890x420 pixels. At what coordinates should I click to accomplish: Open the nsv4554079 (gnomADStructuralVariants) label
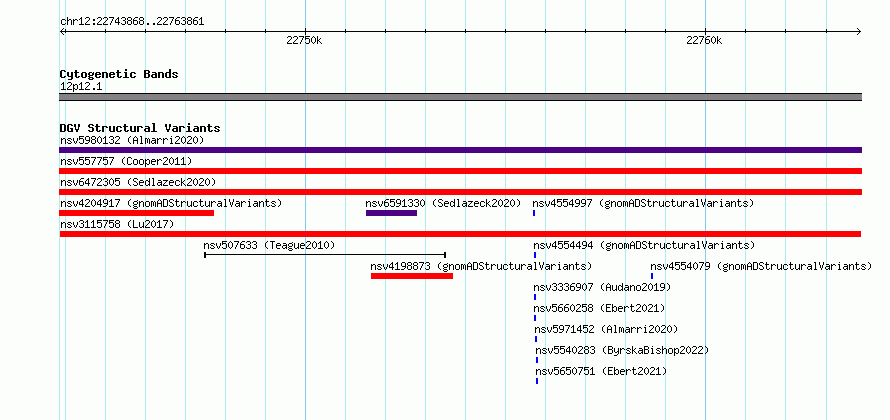[761, 266]
